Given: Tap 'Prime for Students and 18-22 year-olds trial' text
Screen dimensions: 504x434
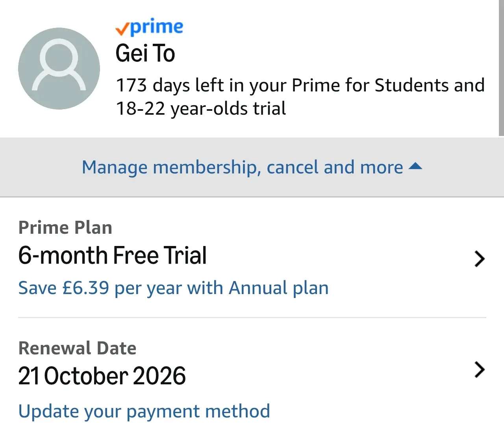Looking at the screenshot, I should click(300, 97).
